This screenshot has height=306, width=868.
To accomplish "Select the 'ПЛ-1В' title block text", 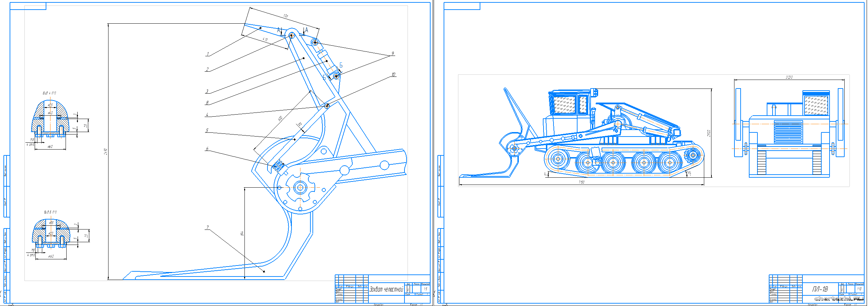I will [820, 289].
